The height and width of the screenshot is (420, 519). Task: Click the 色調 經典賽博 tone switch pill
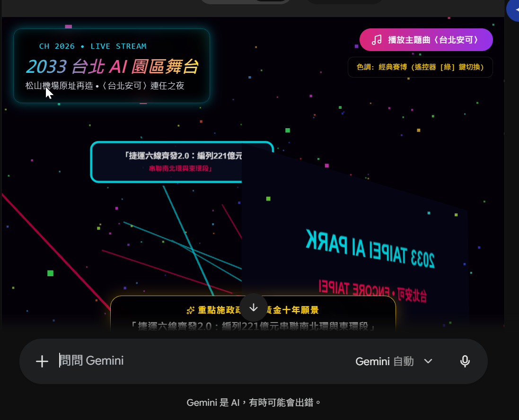[x=420, y=67]
